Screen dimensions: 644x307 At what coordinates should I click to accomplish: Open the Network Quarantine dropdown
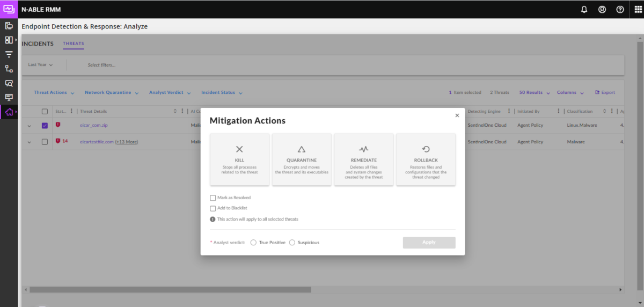pyautogui.click(x=112, y=93)
